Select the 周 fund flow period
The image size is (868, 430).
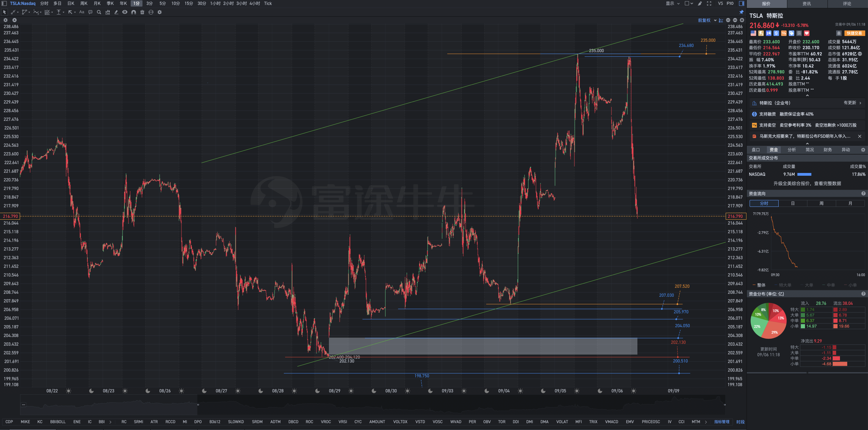(x=821, y=203)
